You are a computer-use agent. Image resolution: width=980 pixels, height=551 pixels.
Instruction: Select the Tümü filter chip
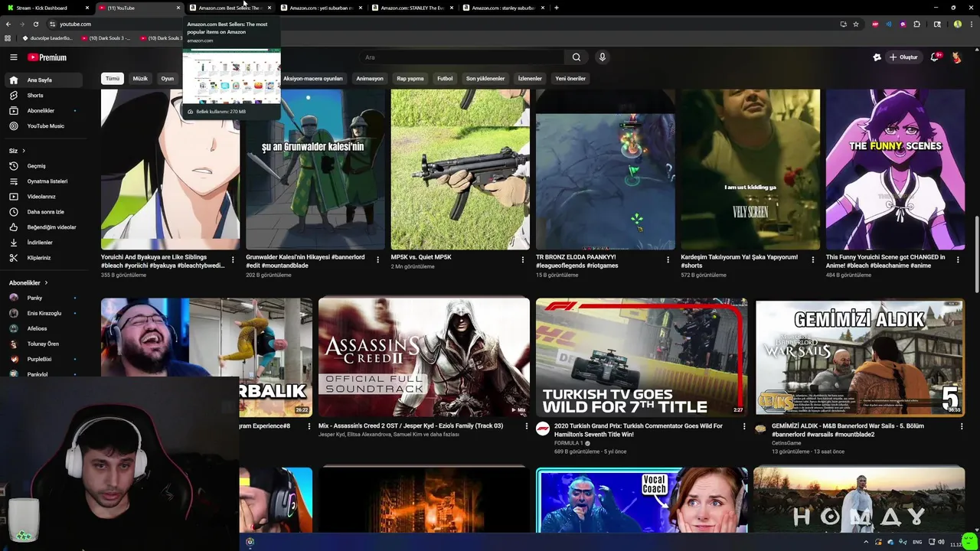[113, 78]
